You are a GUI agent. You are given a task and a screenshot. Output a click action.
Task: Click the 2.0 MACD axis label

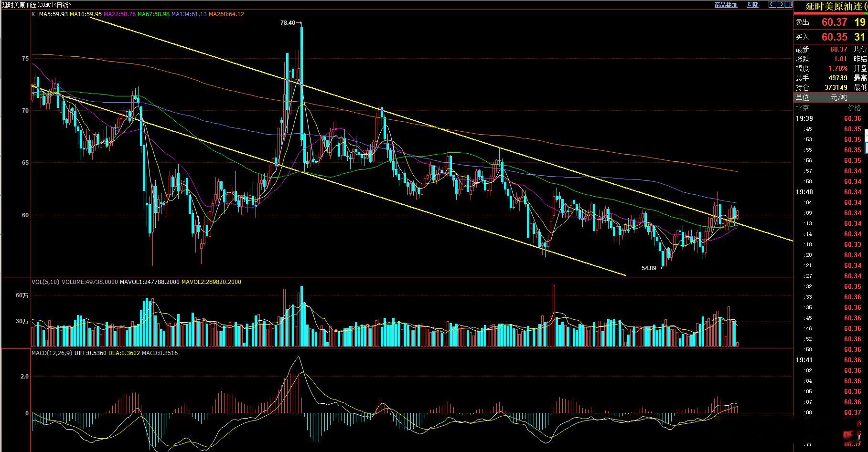tap(24, 377)
